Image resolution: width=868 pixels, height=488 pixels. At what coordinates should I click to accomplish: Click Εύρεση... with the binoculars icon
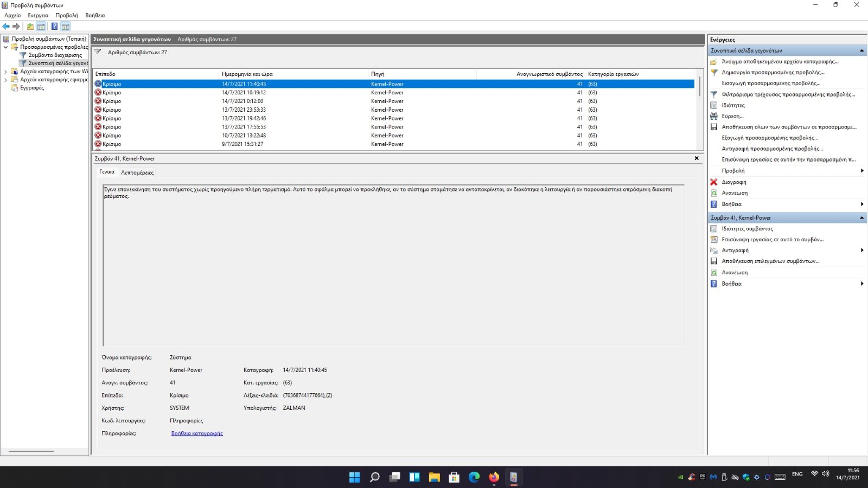(x=732, y=116)
